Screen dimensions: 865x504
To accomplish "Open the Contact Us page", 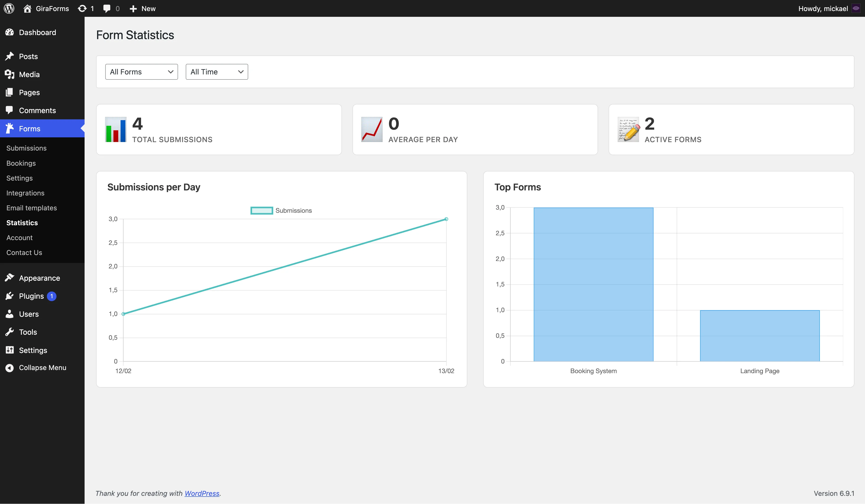I will (x=24, y=252).
